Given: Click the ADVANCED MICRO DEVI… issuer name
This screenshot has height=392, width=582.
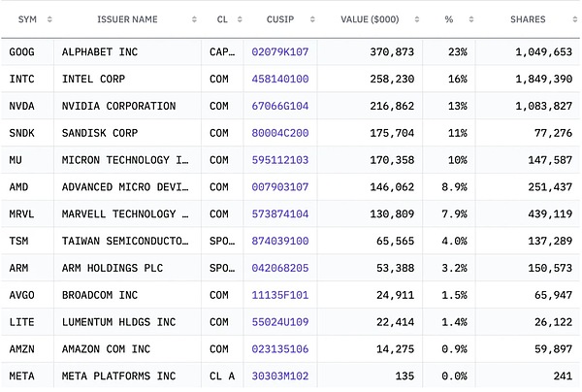Looking at the screenshot, I should coord(125,187).
